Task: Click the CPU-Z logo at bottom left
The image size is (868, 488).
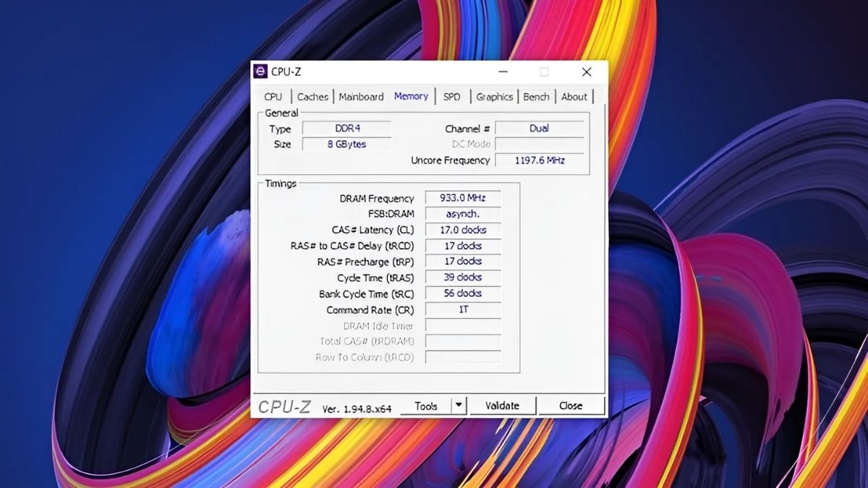Action: pos(285,407)
